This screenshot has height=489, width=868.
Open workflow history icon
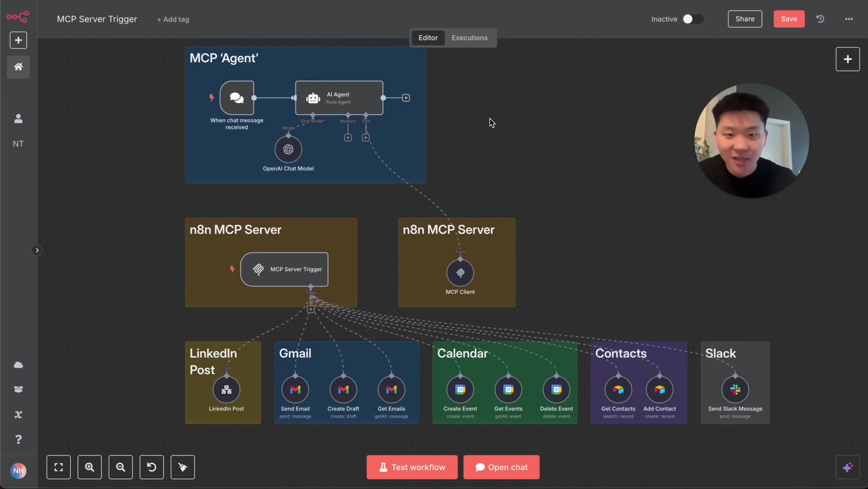[820, 19]
